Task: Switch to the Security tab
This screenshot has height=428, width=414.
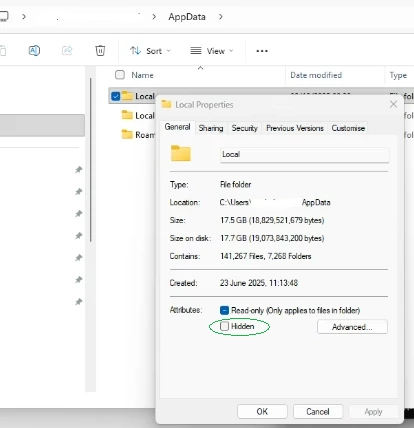Action: (244, 128)
